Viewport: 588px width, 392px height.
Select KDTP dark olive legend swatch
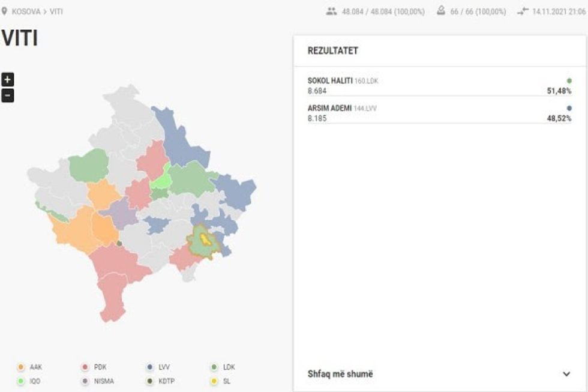point(149,381)
